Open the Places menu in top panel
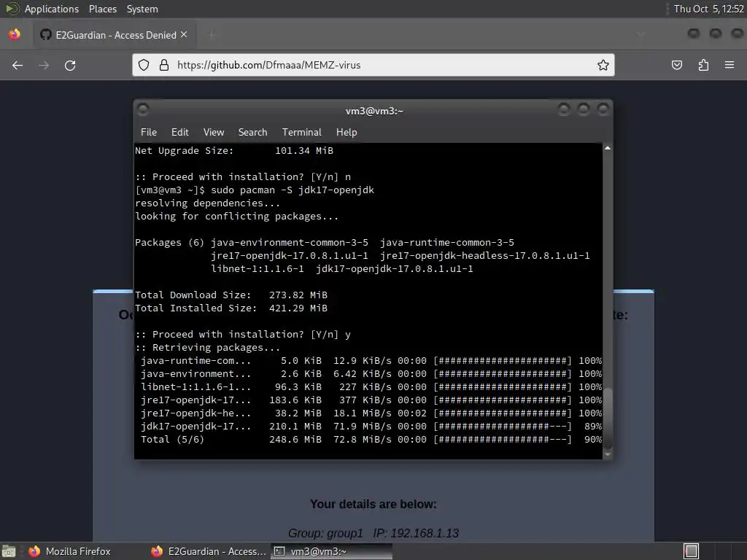The width and height of the screenshot is (747, 560). [x=102, y=9]
